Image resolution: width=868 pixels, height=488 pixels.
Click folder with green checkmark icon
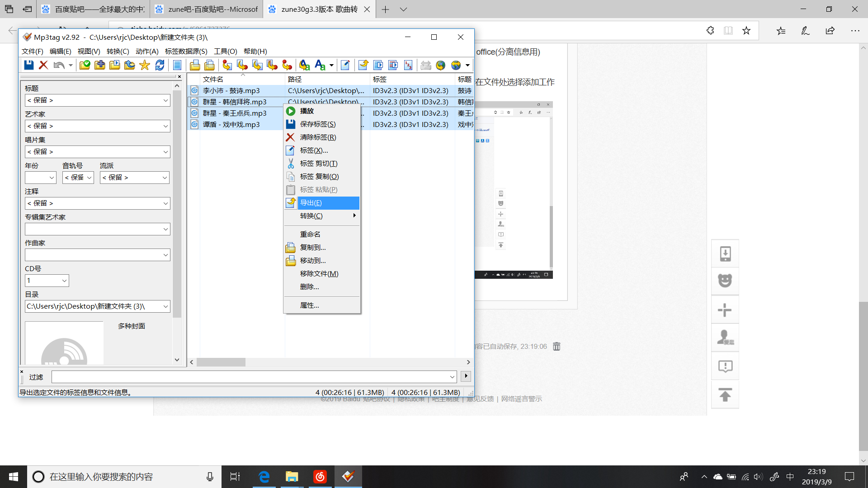pyautogui.click(x=85, y=65)
